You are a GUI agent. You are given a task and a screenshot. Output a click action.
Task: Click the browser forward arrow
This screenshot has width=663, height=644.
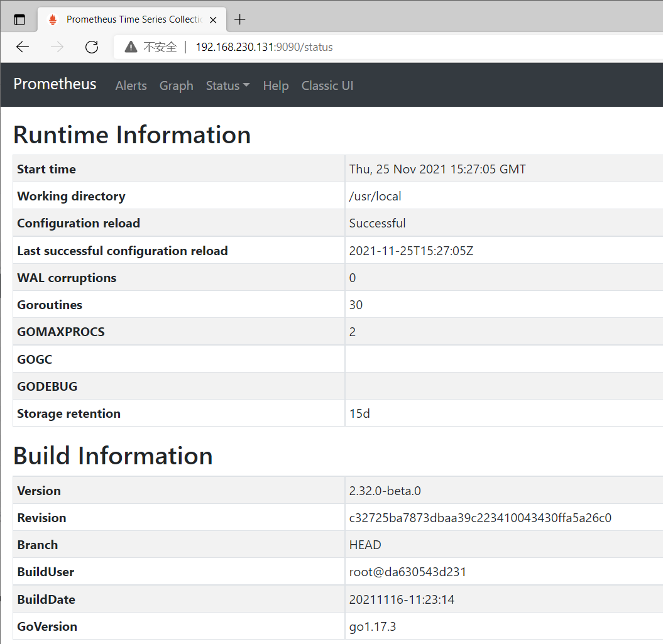click(x=57, y=47)
